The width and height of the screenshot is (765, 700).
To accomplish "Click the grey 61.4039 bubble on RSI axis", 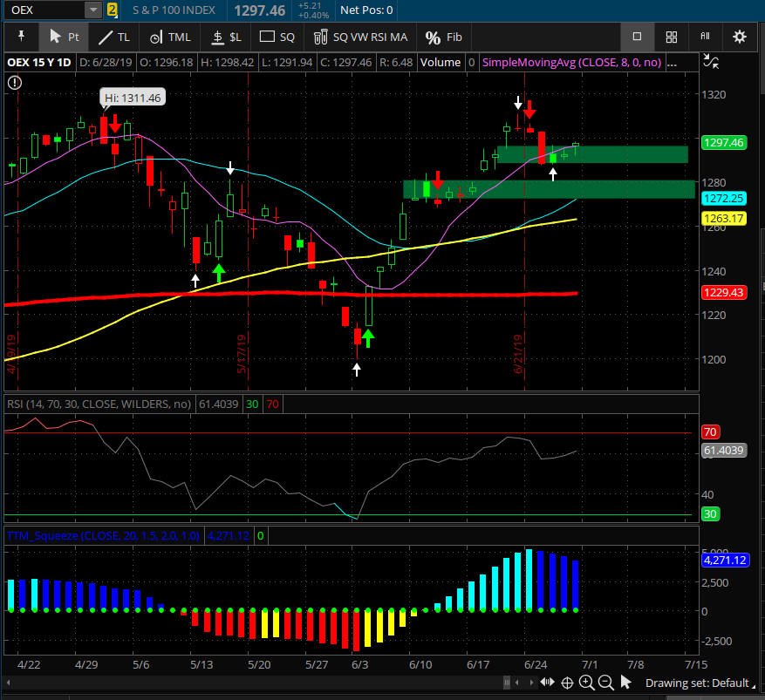I will pyautogui.click(x=723, y=450).
